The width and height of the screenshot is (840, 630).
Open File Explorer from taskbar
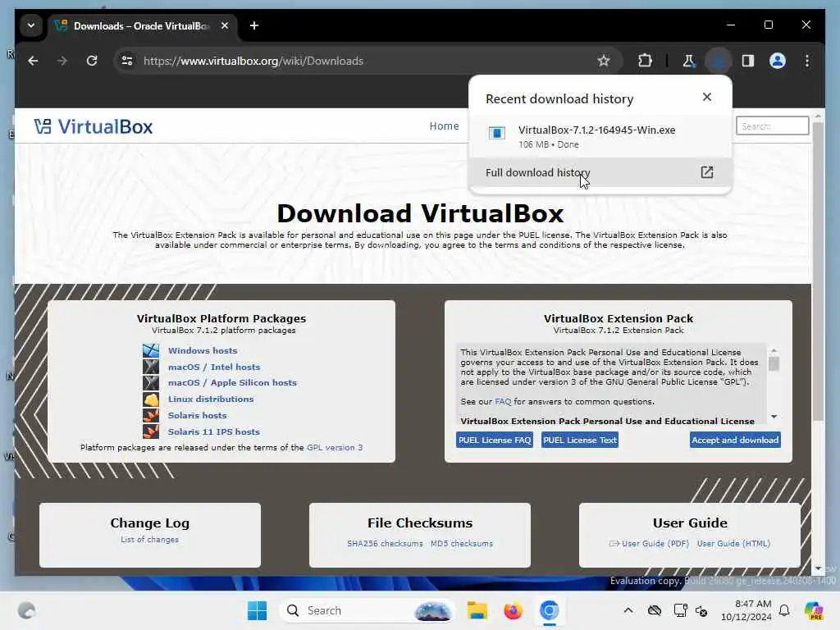click(477, 610)
